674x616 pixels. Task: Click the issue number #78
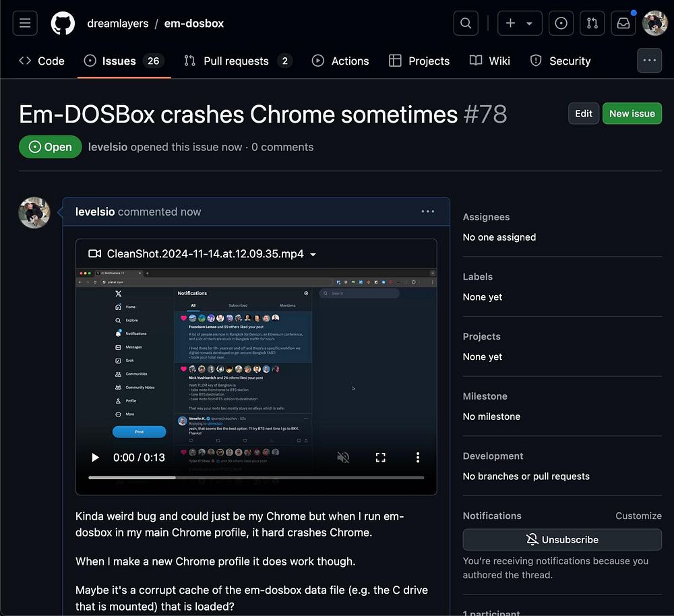point(485,115)
